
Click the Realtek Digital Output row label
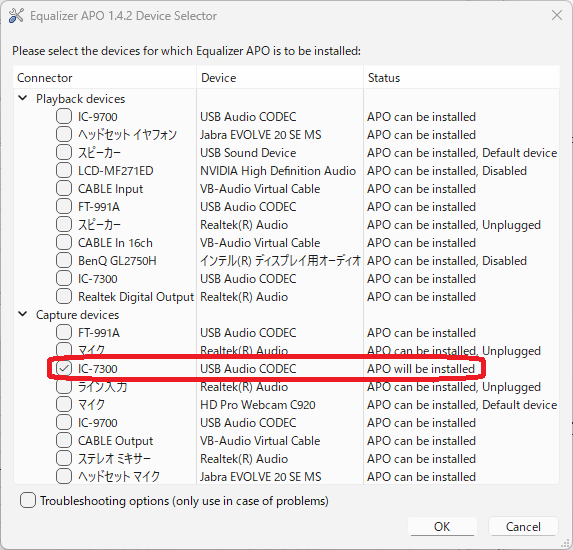136,297
